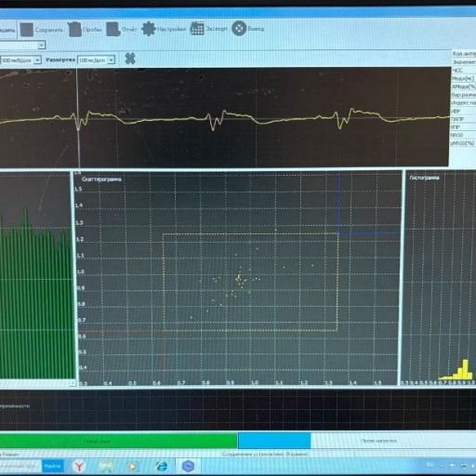Open Настройки gear settings icon
The width and height of the screenshot is (476, 476).
click(149, 29)
